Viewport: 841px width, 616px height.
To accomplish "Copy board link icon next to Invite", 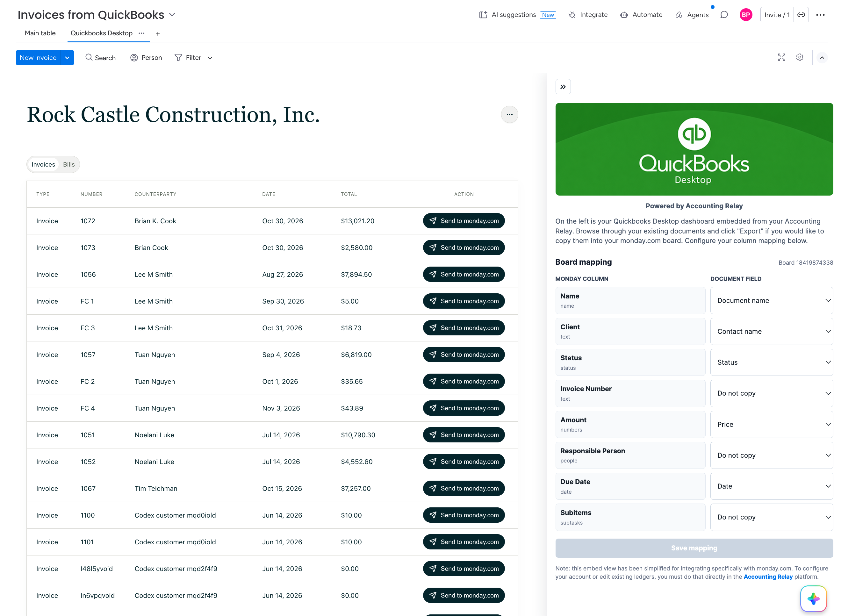I will pyautogui.click(x=801, y=15).
